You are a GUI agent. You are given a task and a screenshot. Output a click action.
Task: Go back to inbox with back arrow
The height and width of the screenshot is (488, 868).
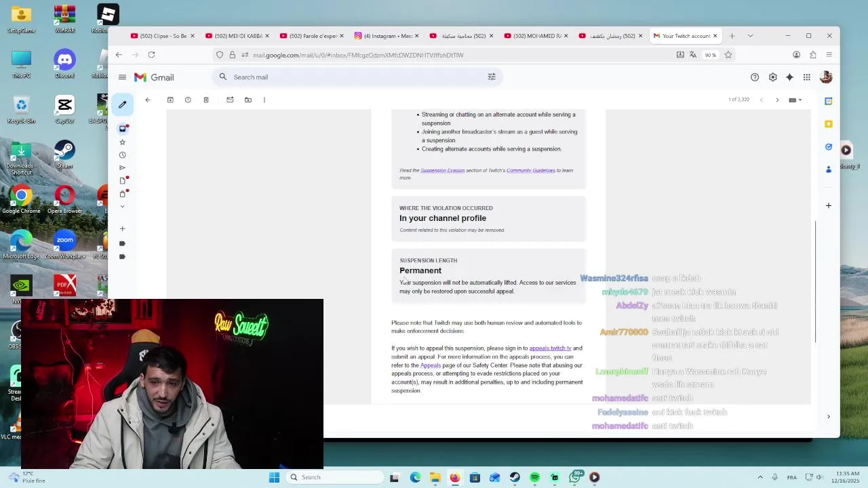148,100
